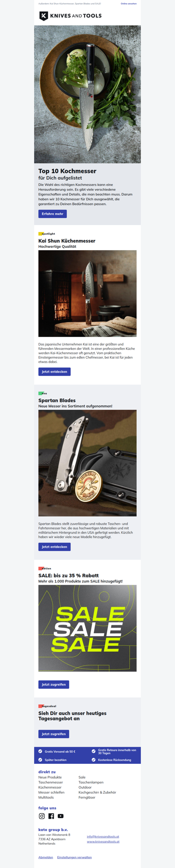175x868 pixels.
Task: Click Jetzt zugreifen under Tagesangebot
Action: pos(54,734)
